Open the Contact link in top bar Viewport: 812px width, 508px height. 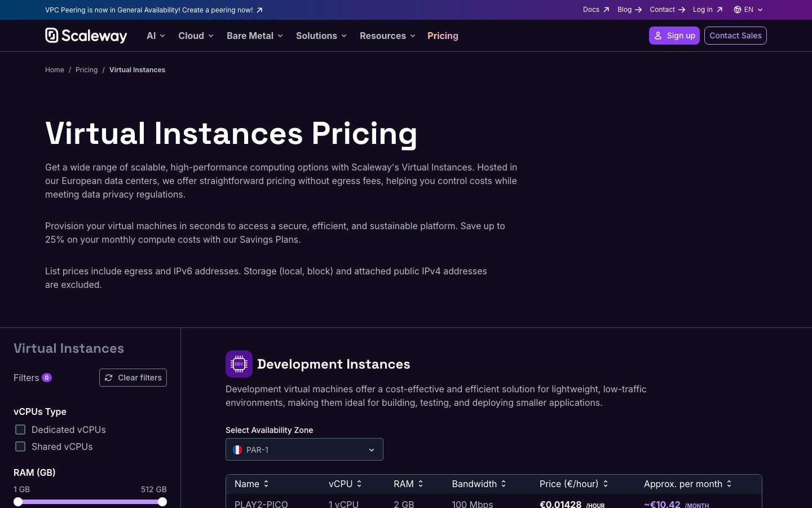pyautogui.click(x=667, y=10)
